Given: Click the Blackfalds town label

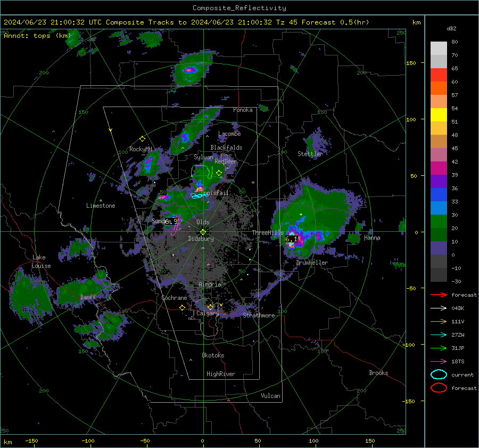Looking at the screenshot, I should tap(226, 148).
